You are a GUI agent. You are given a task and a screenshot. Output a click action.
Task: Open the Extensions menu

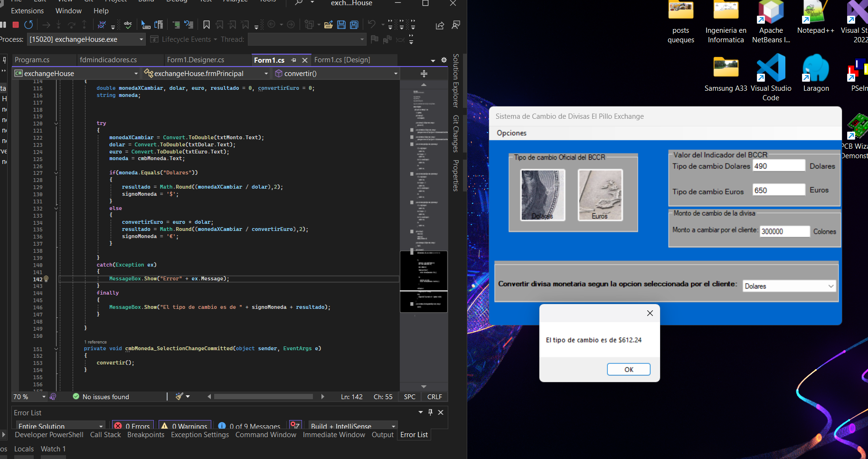[28, 11]
